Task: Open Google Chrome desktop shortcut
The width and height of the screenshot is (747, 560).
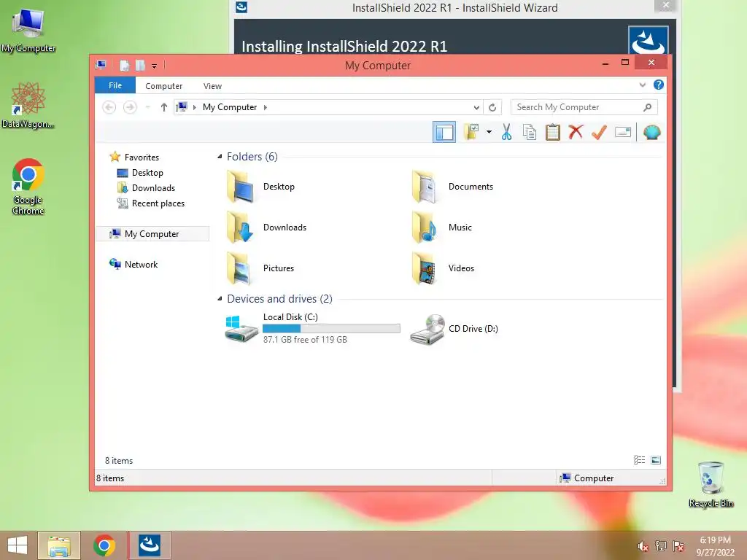Action: [28, 187]
